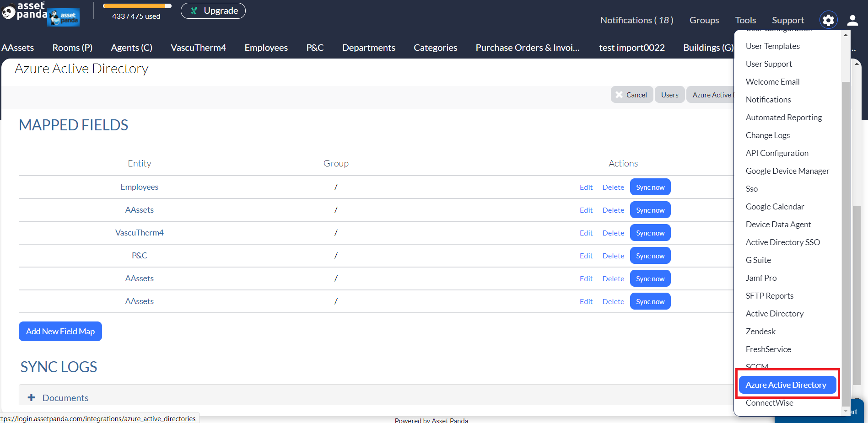Select Device Data Agent menu item
Viewport: 868px width, 423px height.
point(778,225)
